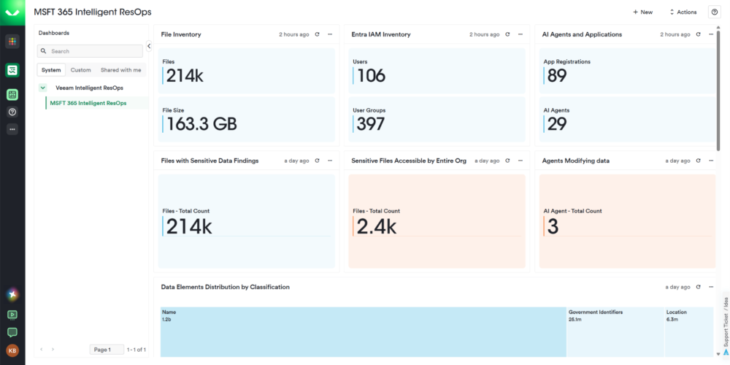Refresh the Entra IAM Inventory widget
Image resolution: width=730 pixels, height=365 pixels.
507,34
